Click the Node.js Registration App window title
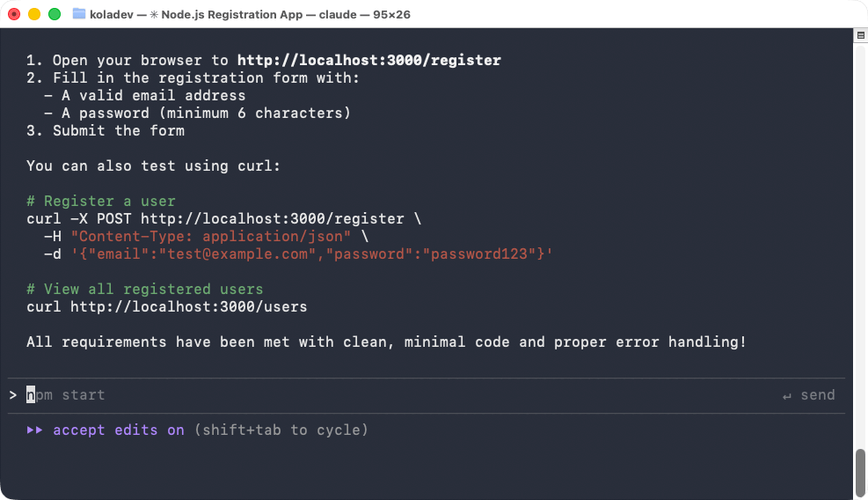This screenshot has height=500, width=868. (255, 14)
